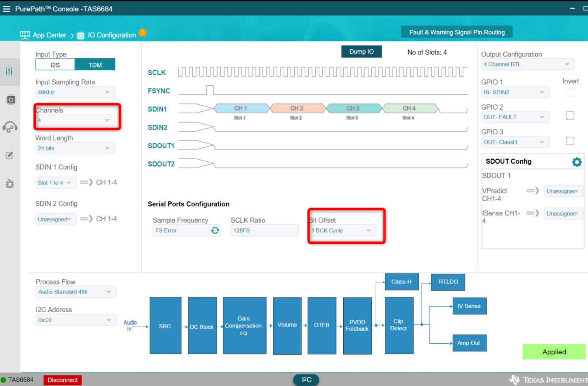Click the orange help question mark icon

tap(142, 33)
